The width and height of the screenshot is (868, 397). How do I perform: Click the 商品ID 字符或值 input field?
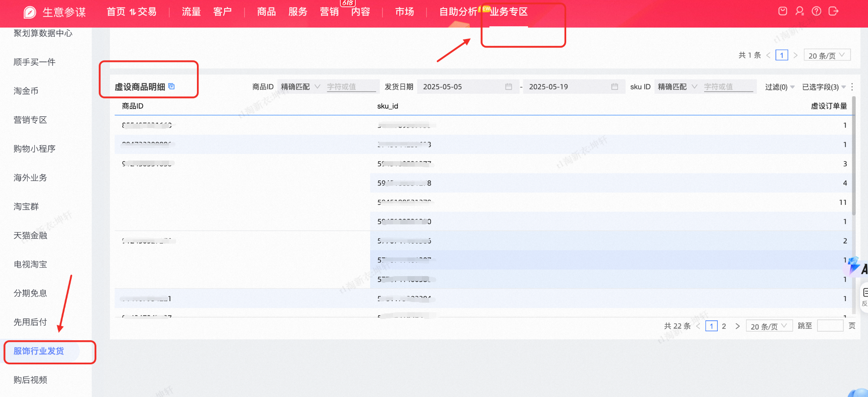pos(351,87)
